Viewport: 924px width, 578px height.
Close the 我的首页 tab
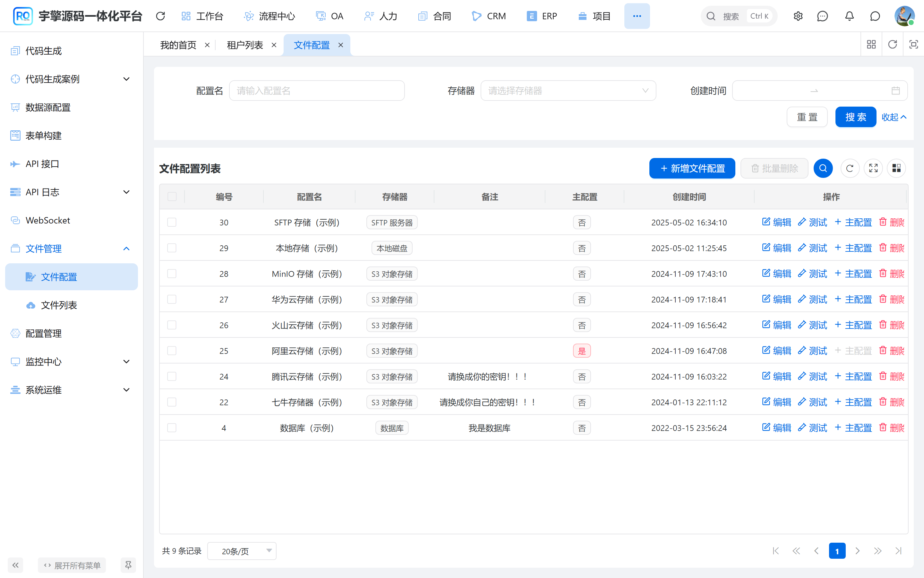[207, 45]
